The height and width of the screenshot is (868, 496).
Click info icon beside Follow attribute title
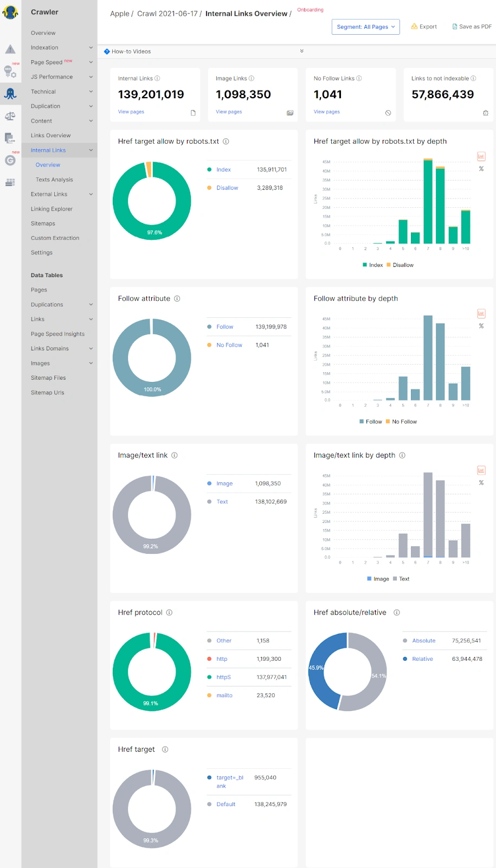[x=177, y=299]
